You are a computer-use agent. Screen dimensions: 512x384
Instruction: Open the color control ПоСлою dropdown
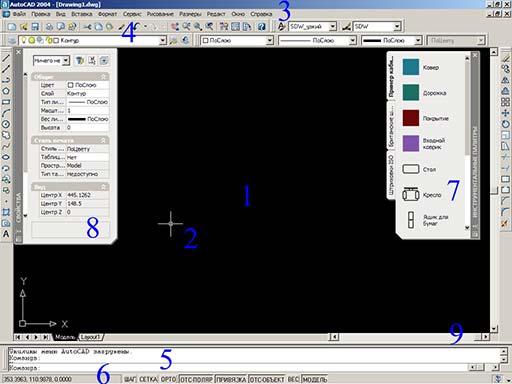pos(270,40)
